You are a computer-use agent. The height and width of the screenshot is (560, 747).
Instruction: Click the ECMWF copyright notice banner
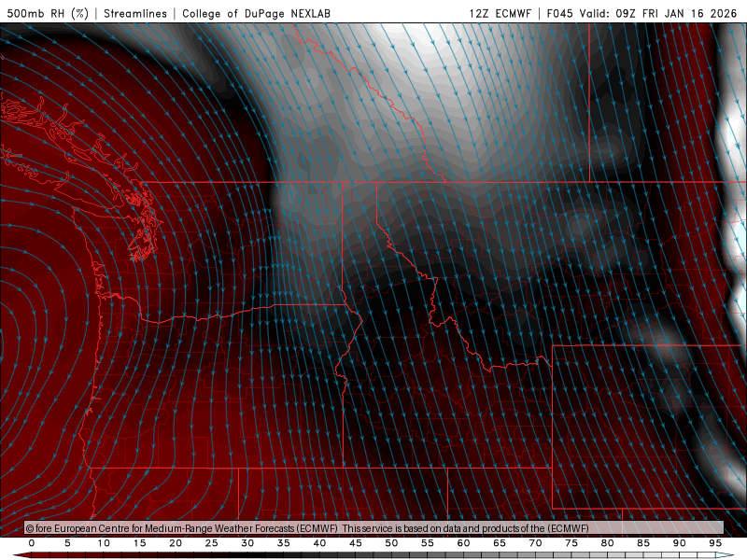click(373, 527)
